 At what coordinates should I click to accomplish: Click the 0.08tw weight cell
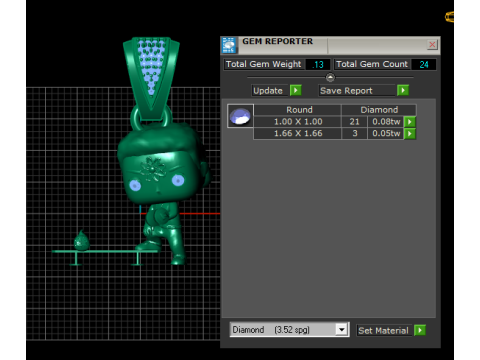pos(386,122)
